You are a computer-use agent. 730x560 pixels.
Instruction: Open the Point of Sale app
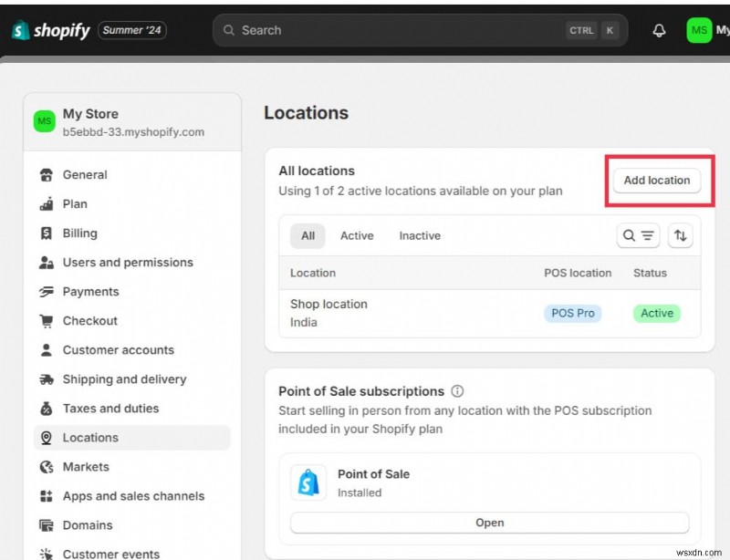pyautogui.click(x=489, y=523)
